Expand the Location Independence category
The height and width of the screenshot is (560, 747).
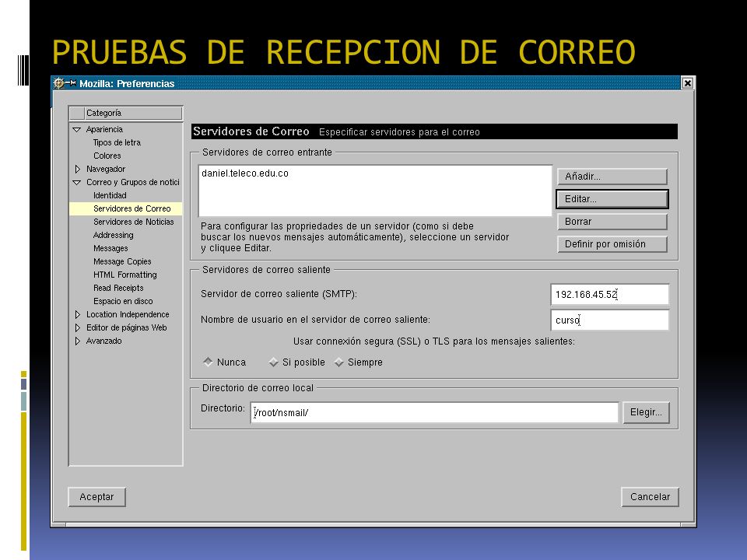pos(77,315)
